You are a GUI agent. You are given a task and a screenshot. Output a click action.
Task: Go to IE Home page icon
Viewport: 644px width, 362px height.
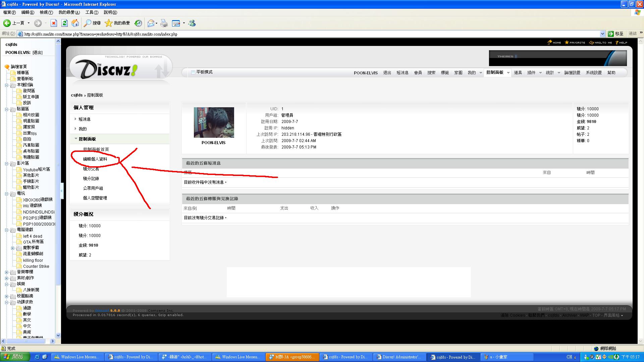point(75,23)
